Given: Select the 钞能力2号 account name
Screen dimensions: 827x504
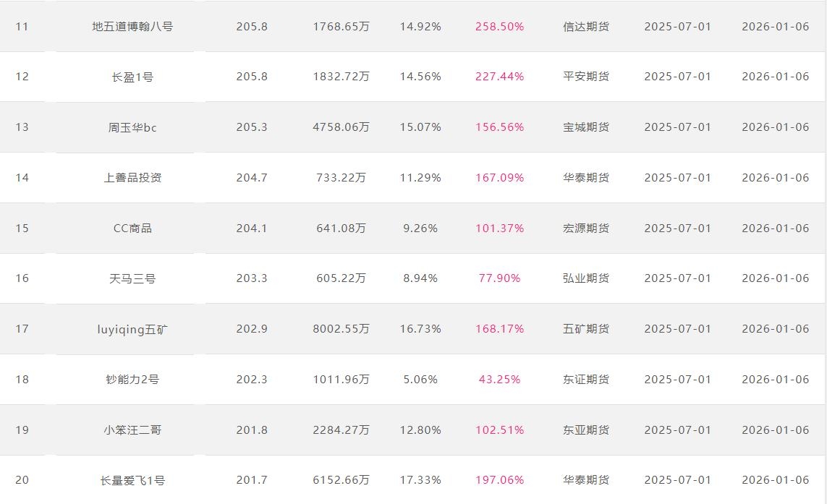Looking at the screenshot, I should (x=132, y=380).
